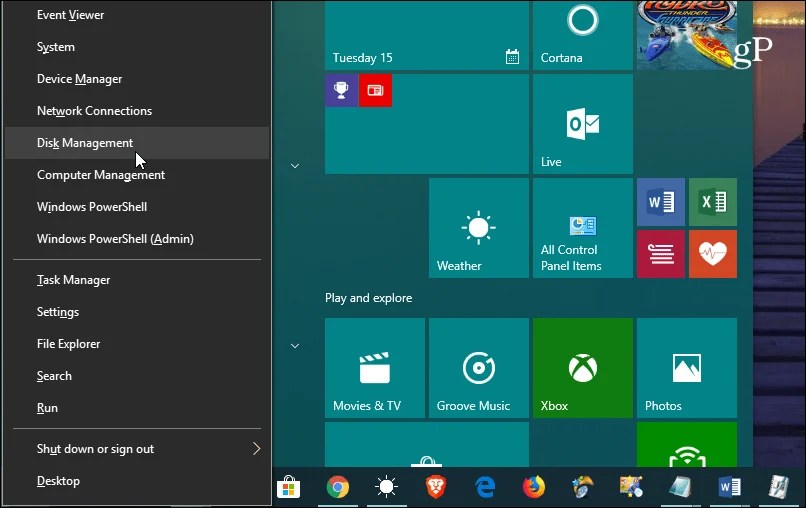
Task: Start Windows PowerShell
Action: coord(137,207)
